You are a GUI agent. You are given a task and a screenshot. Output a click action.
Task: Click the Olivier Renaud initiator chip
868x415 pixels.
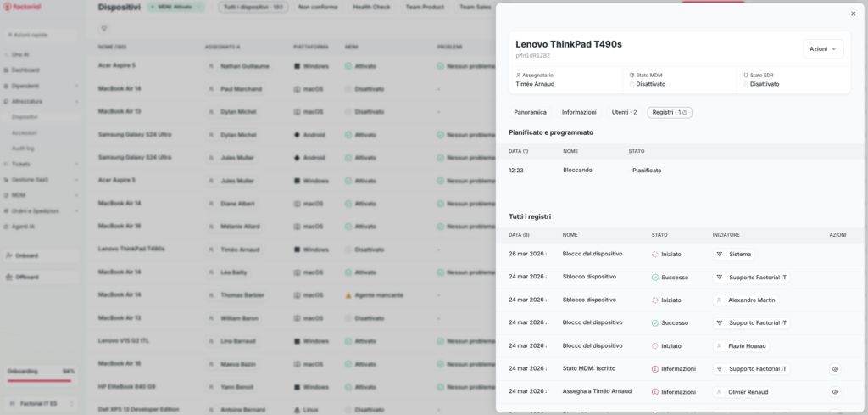[x=743, y=392]
